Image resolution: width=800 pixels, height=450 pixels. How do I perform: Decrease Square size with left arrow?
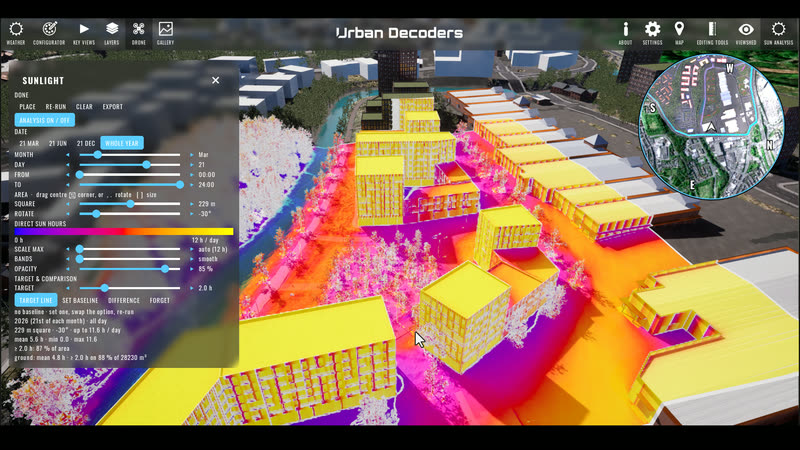67,204
